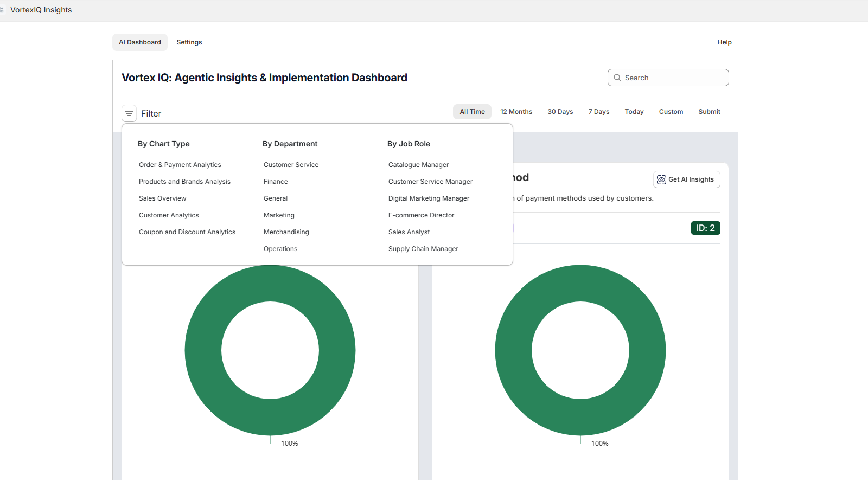Activate the Today time filter
Image resolution: width=868 pixels, height=488 pixels.
[634, 111]
